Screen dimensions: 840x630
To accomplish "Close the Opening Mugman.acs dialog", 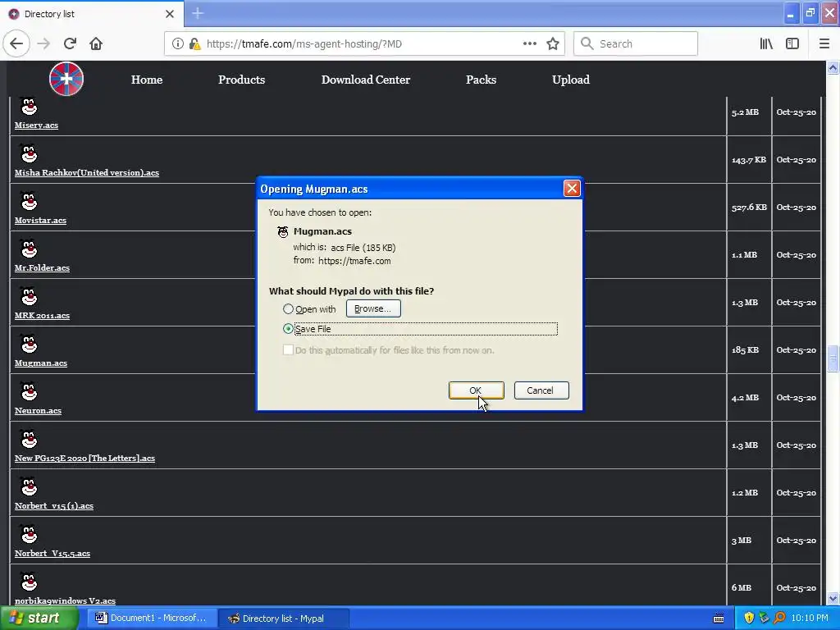I will pyautogui.click(x=572, y=188).
